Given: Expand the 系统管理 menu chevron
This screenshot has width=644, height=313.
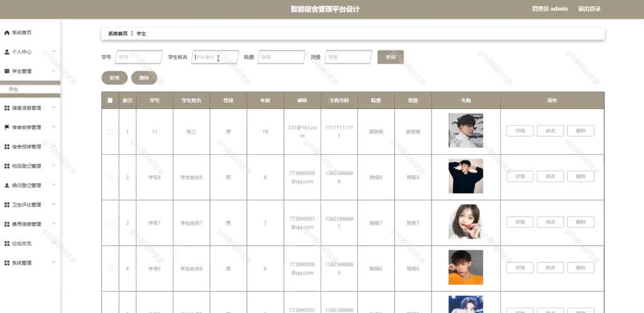Looking at the screenshot, I should coord(54,262).
